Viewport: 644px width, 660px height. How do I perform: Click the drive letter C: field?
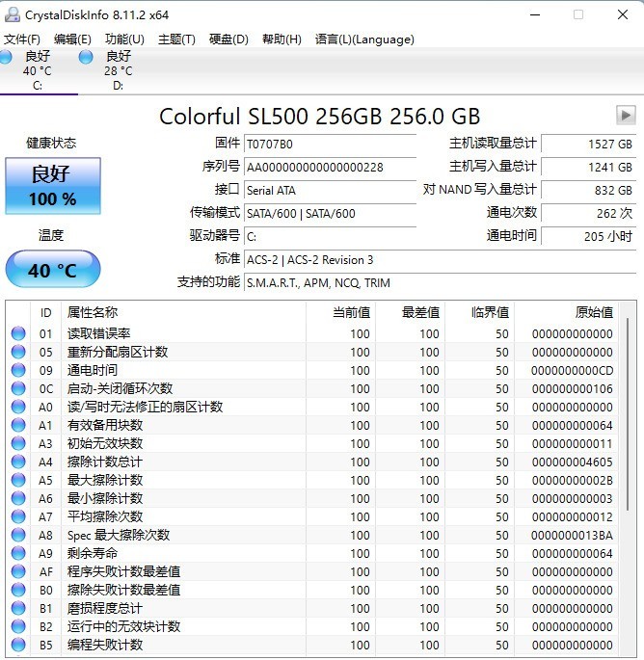tap(331, 237)
